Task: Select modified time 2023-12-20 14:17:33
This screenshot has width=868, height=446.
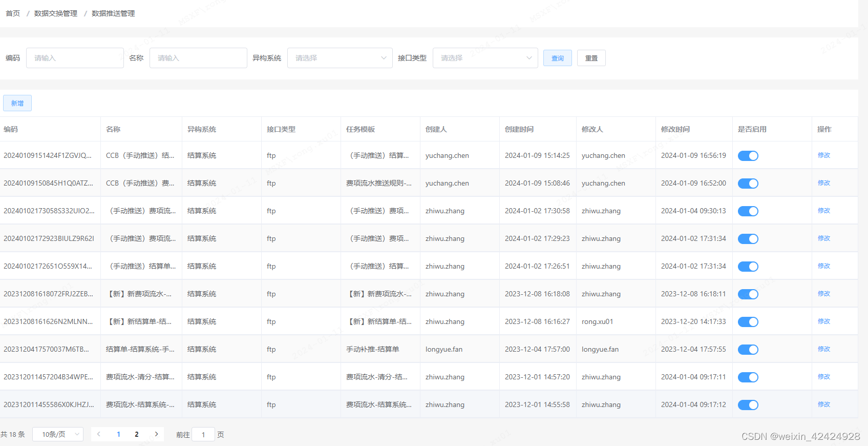Action: coord(693,321)
